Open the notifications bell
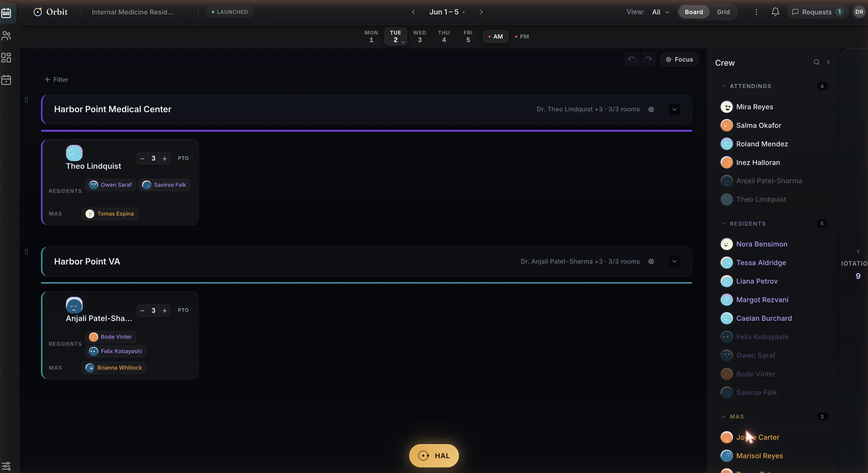The height and width of the screenshot is (473, 868). click(775, 12)
